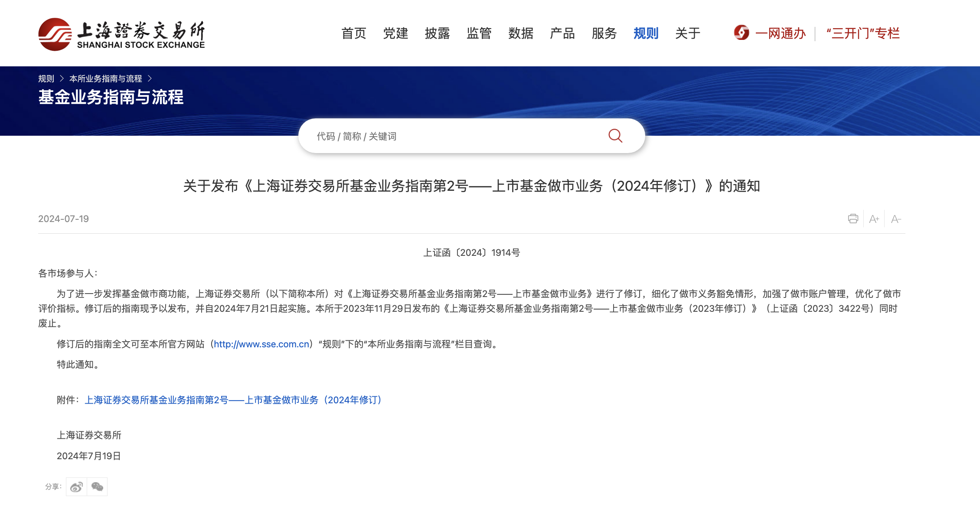This screenshot has width=980, height=516.
Task: Decrease font size with A- icon
Action: pyautogui.click(x=895, y=219)
